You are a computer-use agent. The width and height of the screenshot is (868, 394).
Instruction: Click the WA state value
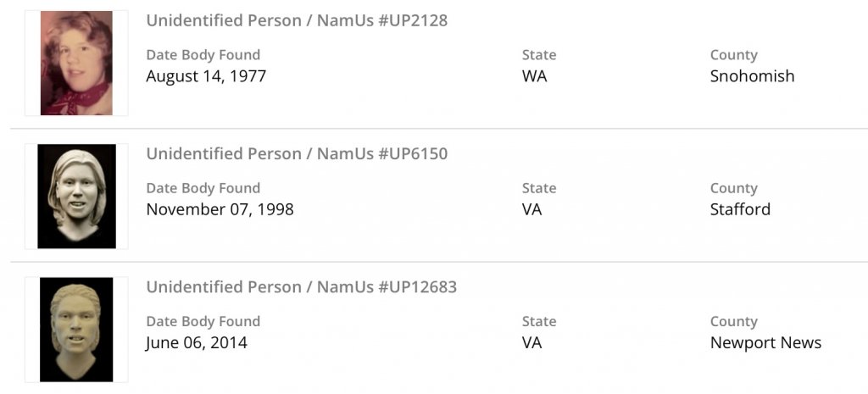534,76
